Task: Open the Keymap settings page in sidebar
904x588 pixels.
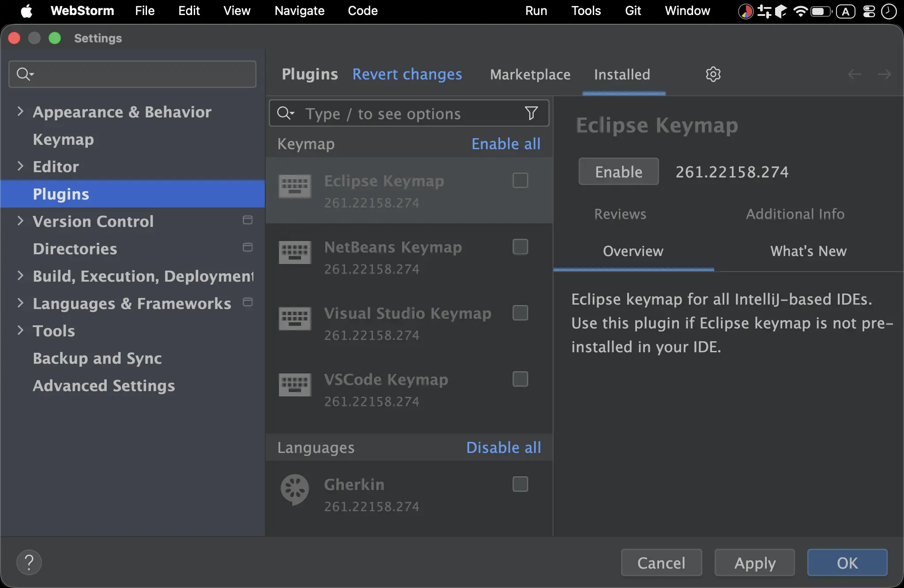Action: click(x=63, y=139)
